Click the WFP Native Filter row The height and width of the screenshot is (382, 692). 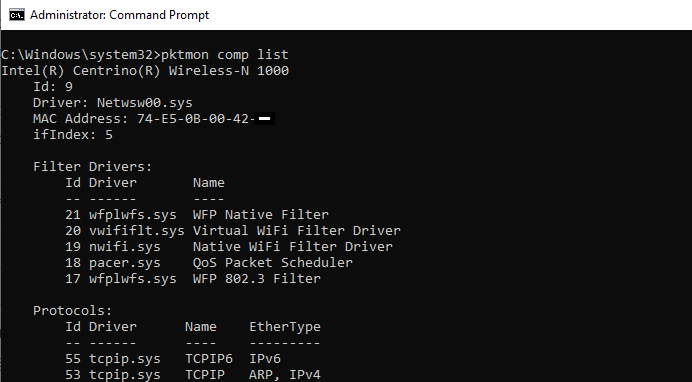(x=197, y=215)
